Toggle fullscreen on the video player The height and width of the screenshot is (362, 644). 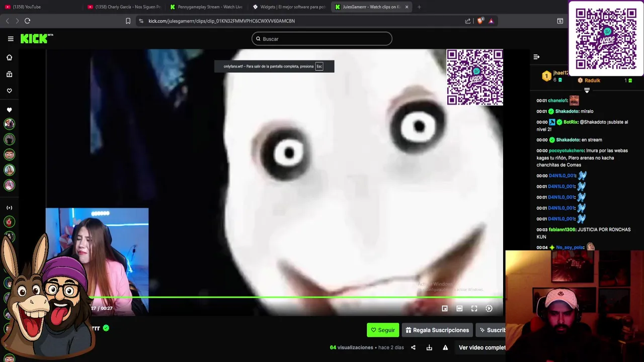click(474, 309)
